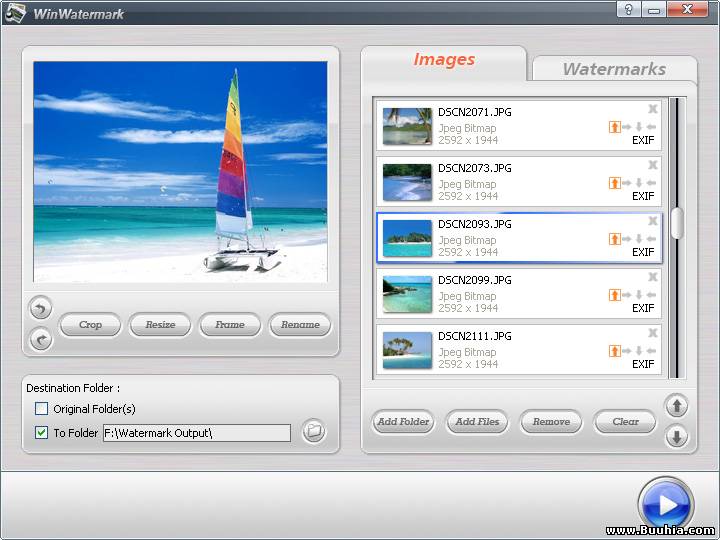The width and height of the screenshot is (720, 540).
Task: Set DSCN2099.JPG orientation with orange up arrow
Action: coord(614,295)
